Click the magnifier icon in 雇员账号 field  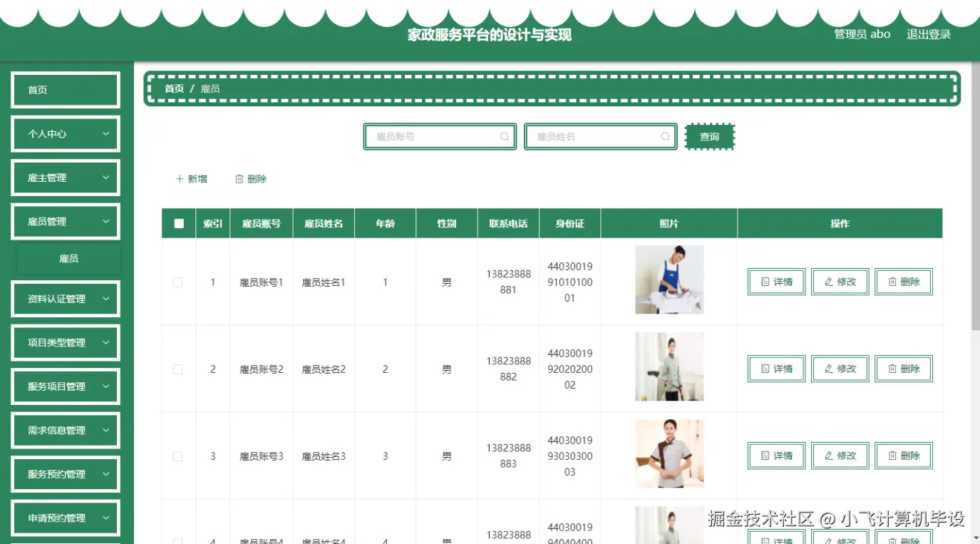(x=505, y=136)
